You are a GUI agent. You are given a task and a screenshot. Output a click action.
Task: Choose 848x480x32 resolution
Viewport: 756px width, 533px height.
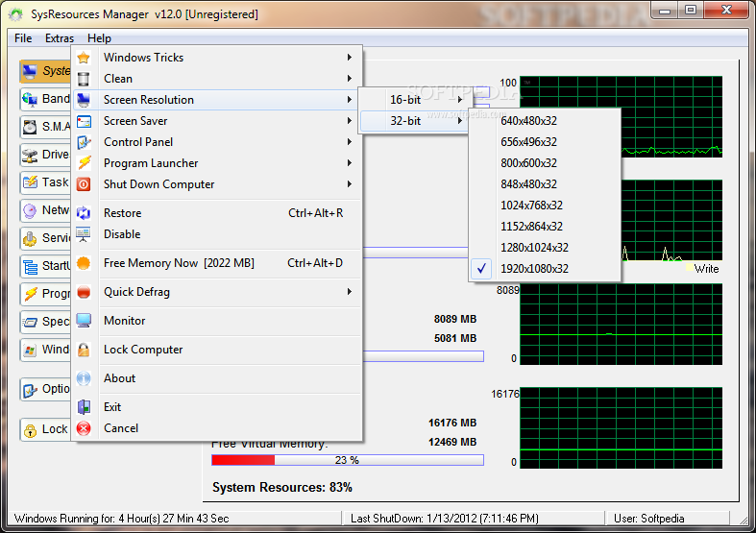click(545, 184)
